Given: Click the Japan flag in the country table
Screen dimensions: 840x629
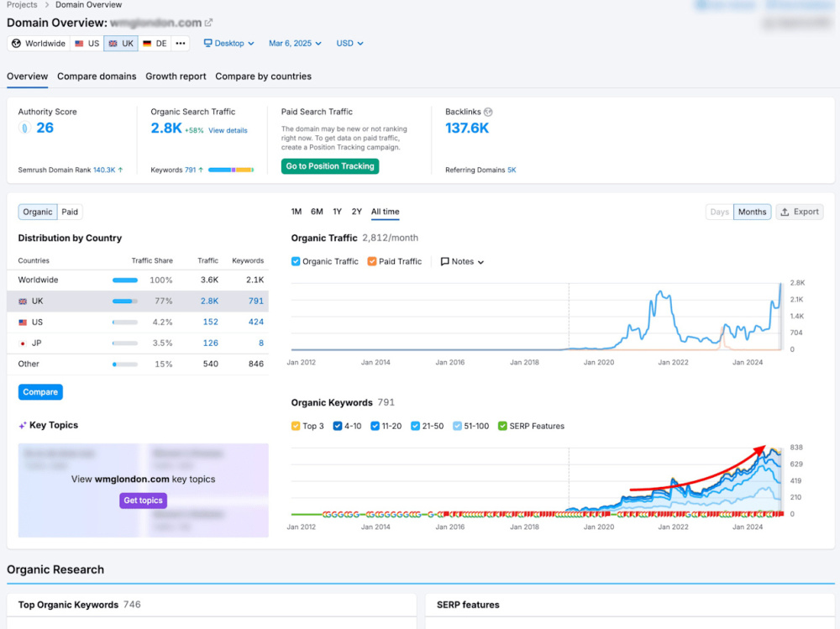Looking at the screenshot, I should (23, 343).
